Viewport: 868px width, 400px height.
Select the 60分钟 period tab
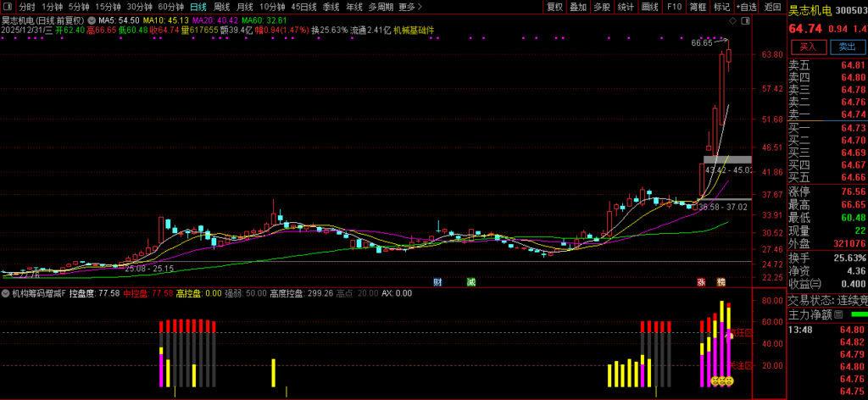[x=171, y=7]
